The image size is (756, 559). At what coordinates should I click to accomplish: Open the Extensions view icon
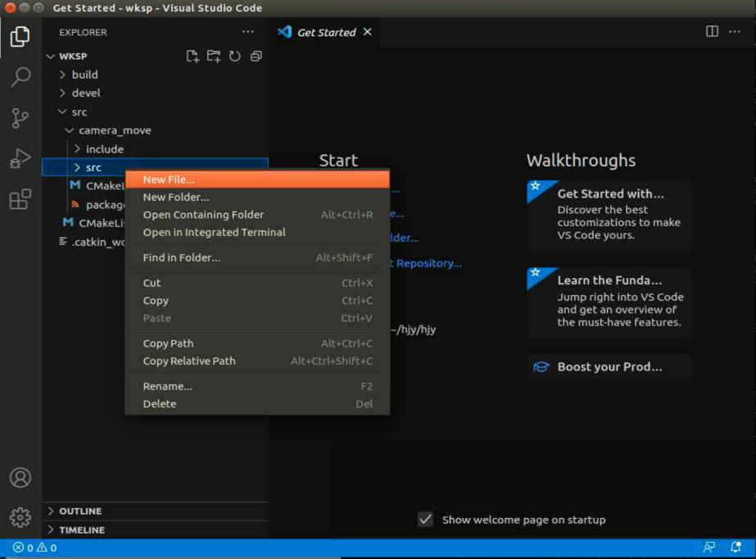coord(20,198)
